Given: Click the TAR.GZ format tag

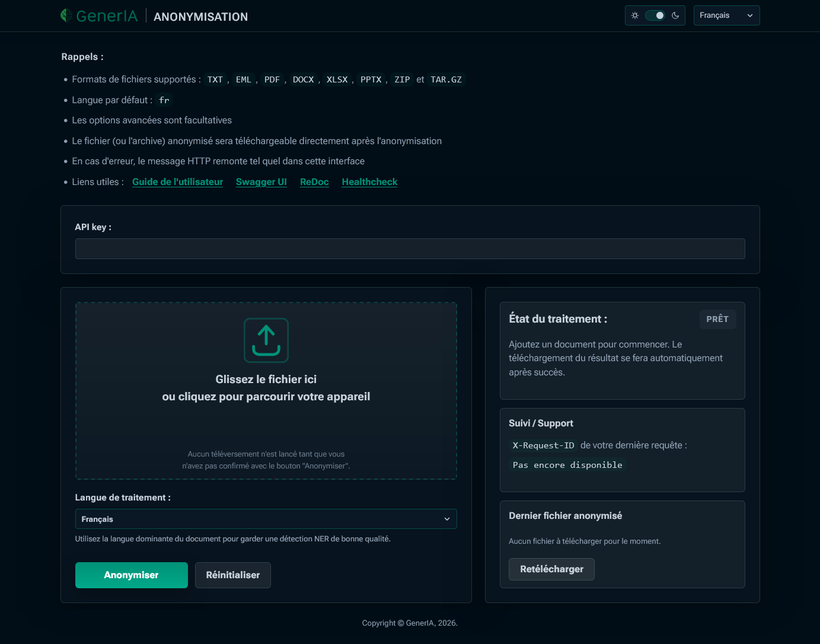Looking at the screenshot, I should point(446,79).
